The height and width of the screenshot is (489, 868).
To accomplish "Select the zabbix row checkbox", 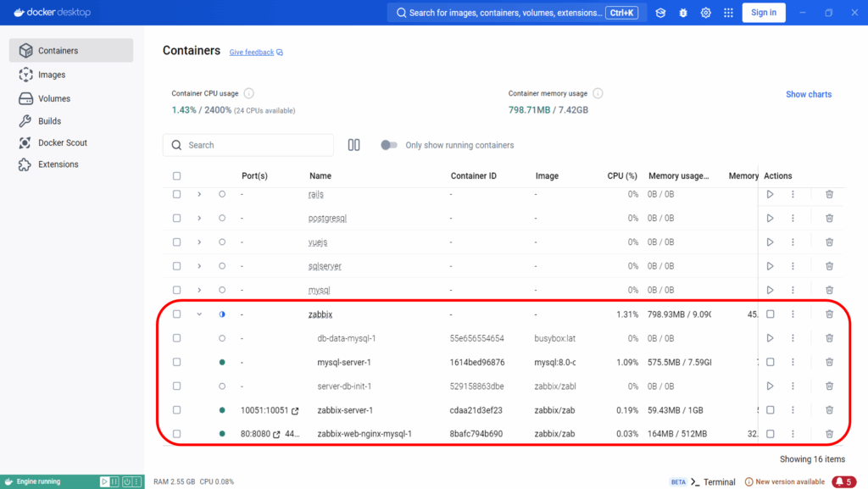I will pyautogui.click(x=176, y=314).
